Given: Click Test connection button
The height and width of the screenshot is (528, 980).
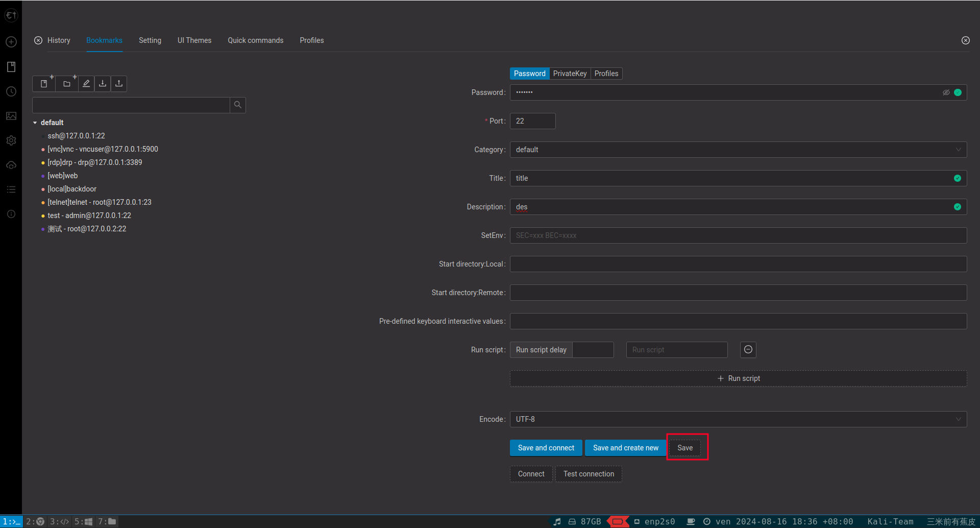Looking at the screenshot, I should [x=589, y=474].
